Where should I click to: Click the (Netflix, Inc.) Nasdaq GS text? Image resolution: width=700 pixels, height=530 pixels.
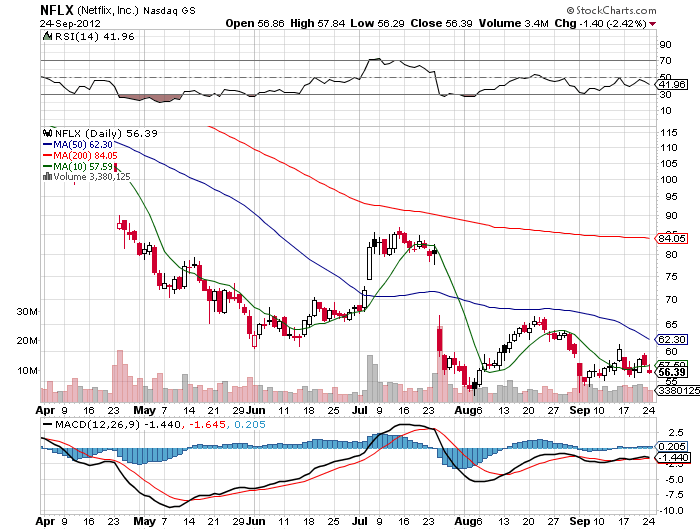pos(136,10)
